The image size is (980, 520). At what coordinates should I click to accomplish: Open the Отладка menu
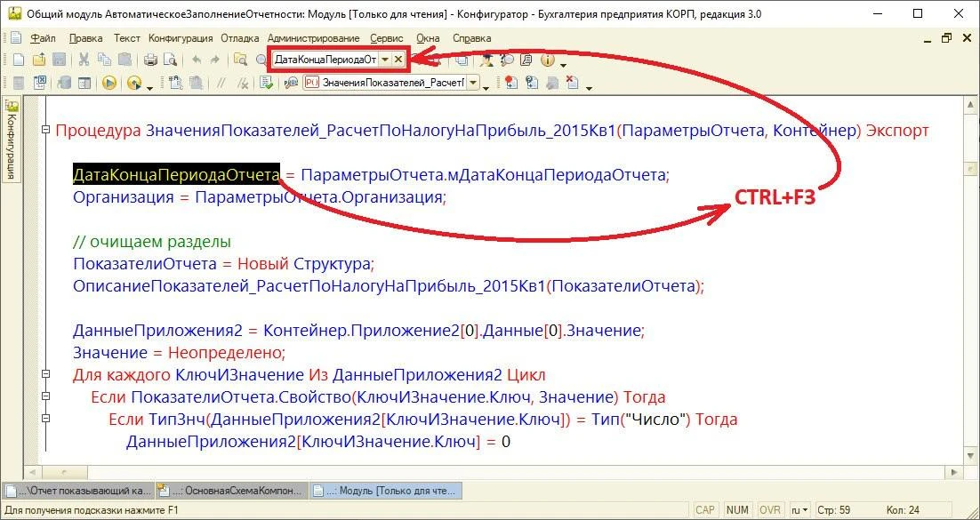pos(241,38)
